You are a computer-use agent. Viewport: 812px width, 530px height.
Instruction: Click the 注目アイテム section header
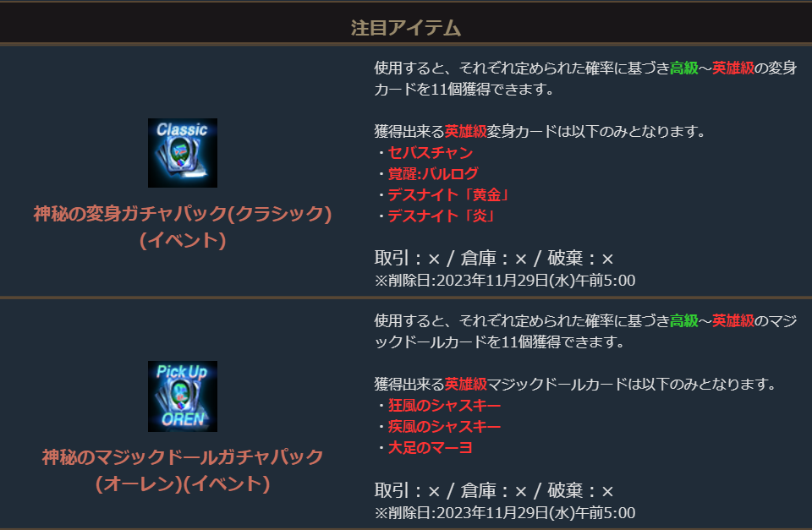[x=405, y=28]
